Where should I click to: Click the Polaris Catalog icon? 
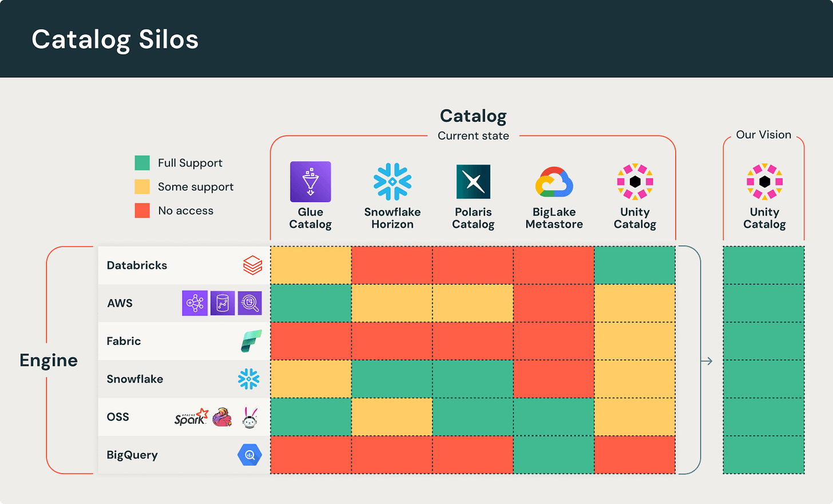473,182
